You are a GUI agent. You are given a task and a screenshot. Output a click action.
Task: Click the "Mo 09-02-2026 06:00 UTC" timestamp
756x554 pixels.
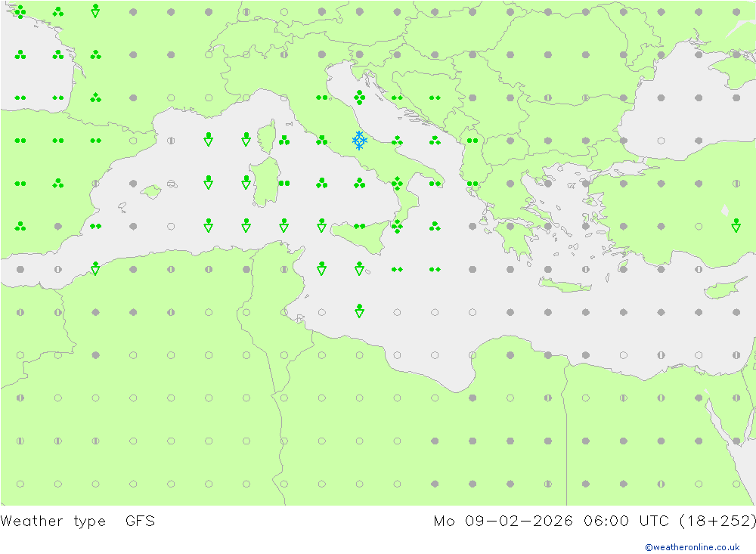(551, 522)
